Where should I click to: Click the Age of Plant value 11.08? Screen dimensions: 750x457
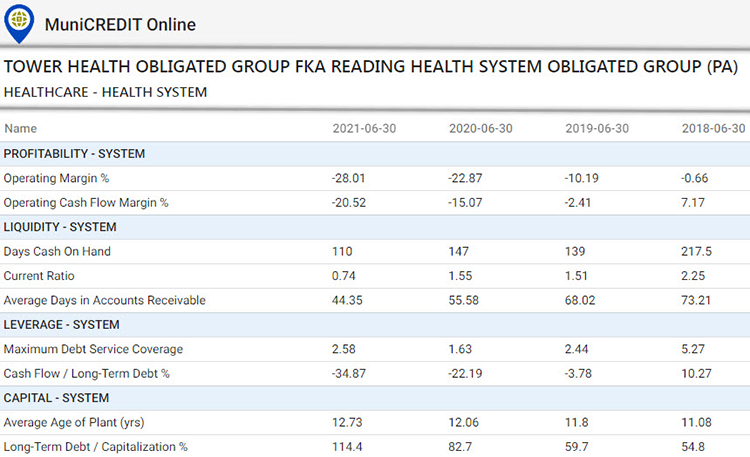tap(696, 422)
